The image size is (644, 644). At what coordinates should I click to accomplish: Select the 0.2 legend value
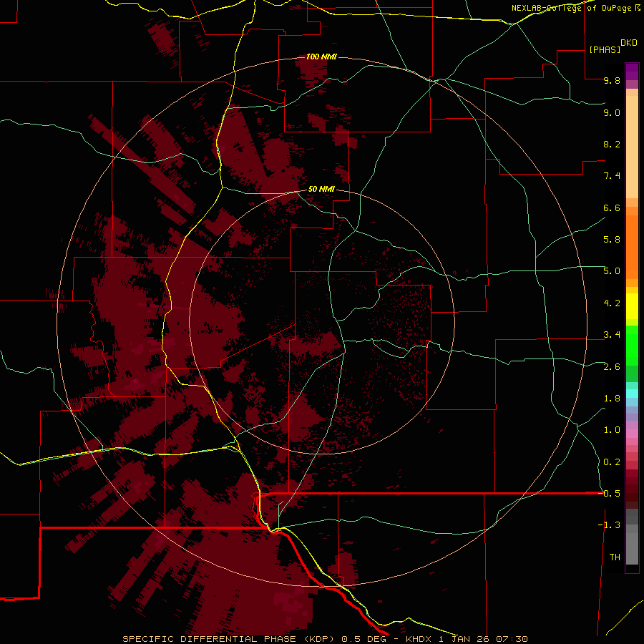click(x=612, y=462)
